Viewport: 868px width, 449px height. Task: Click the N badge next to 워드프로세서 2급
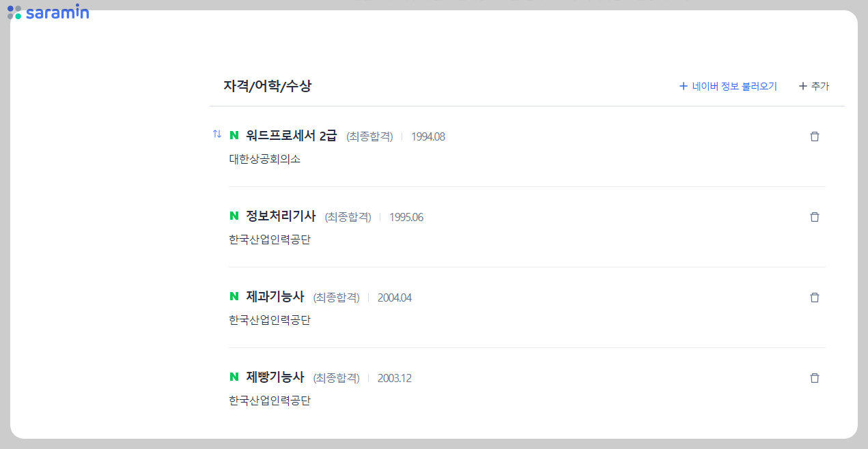tap(233, 136)
